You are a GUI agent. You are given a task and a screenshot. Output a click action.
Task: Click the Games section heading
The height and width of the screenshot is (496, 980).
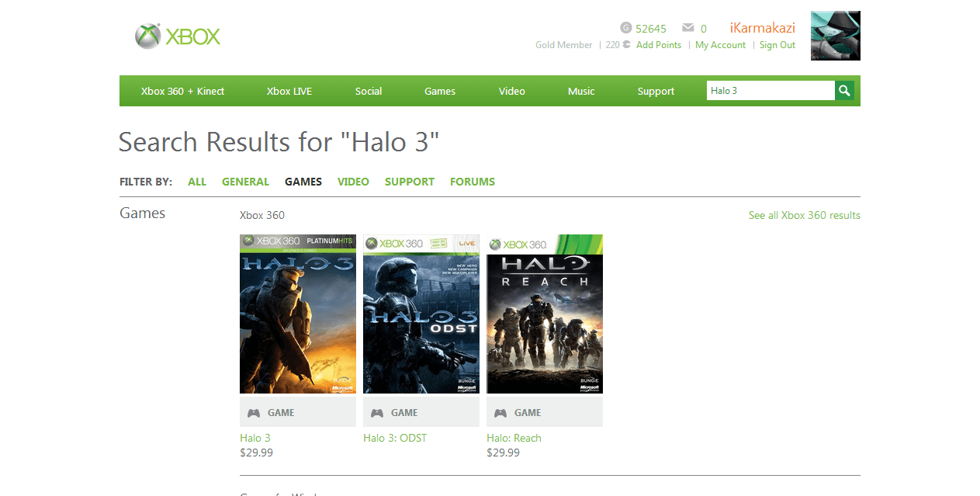tap(143, 213)
